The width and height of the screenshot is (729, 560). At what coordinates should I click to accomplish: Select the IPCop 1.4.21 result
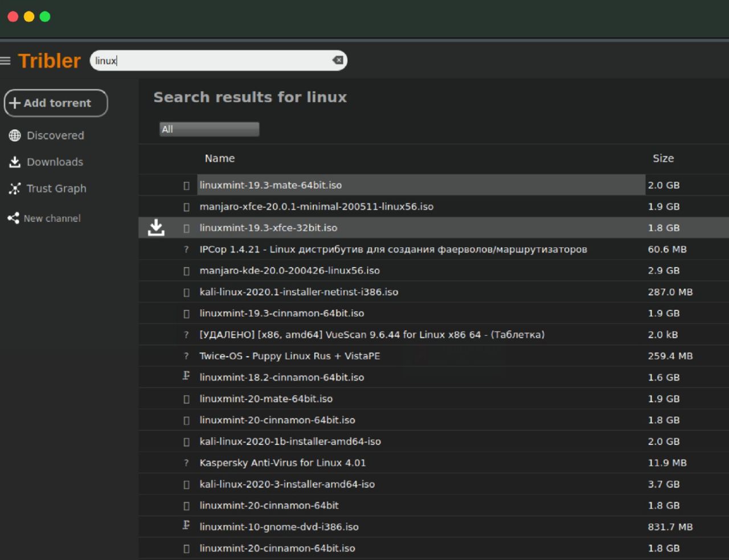click(x=393, y=249)
